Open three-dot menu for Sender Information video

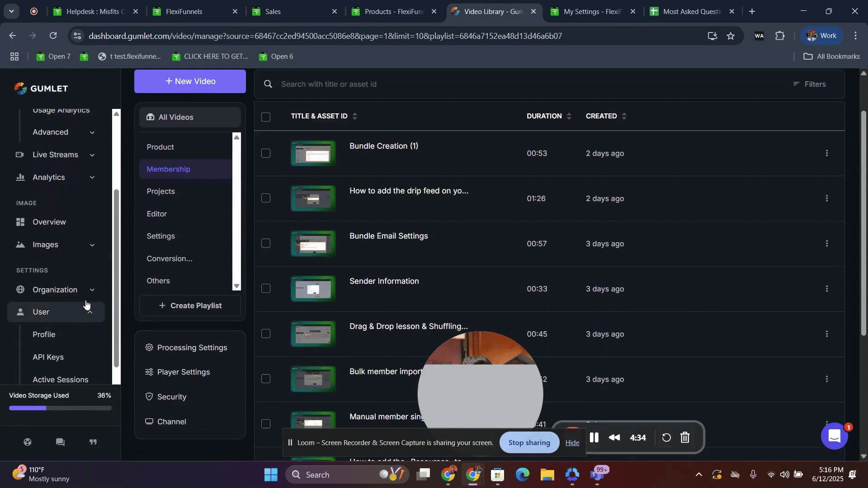click(827, 289)
